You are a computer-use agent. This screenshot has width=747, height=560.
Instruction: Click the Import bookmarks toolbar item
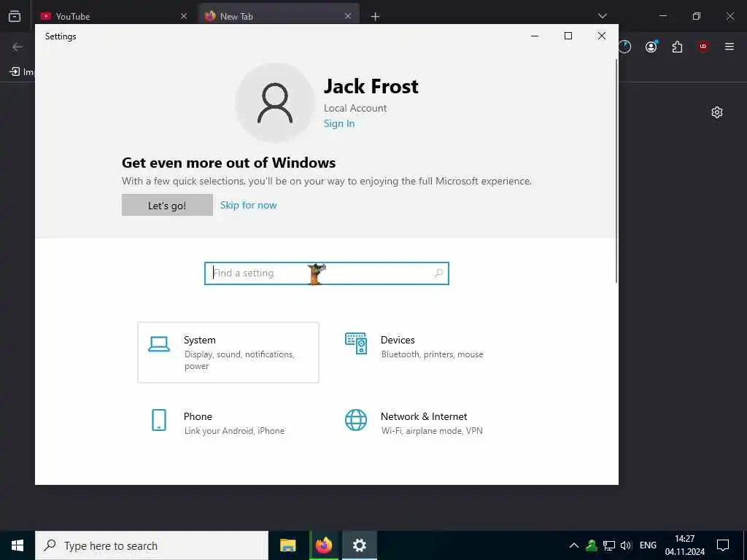(21, 72)
